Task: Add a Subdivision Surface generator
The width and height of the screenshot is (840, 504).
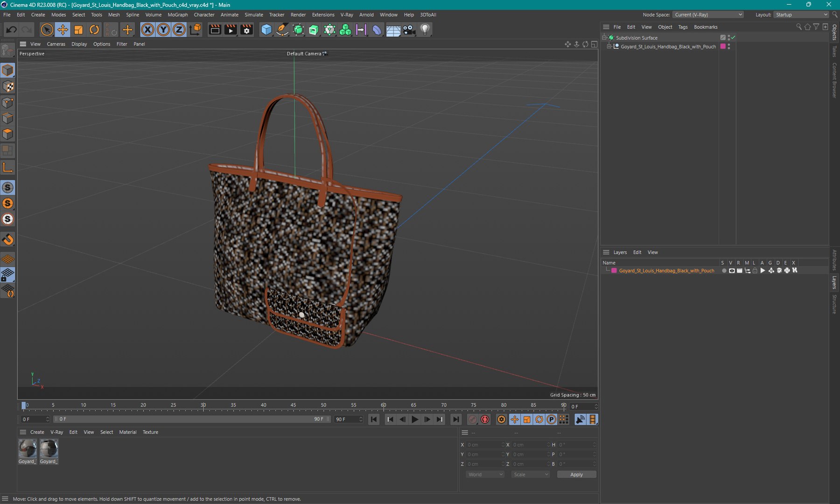Action: point(298,30)
